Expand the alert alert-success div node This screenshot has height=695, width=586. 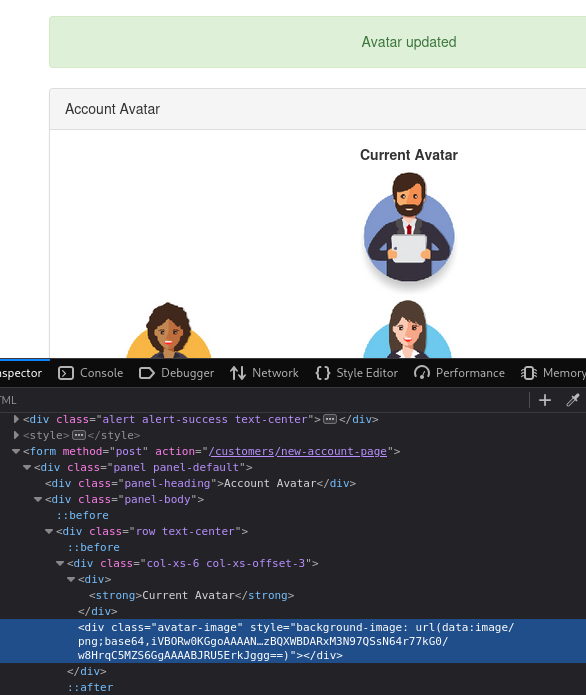coord(16,419)
